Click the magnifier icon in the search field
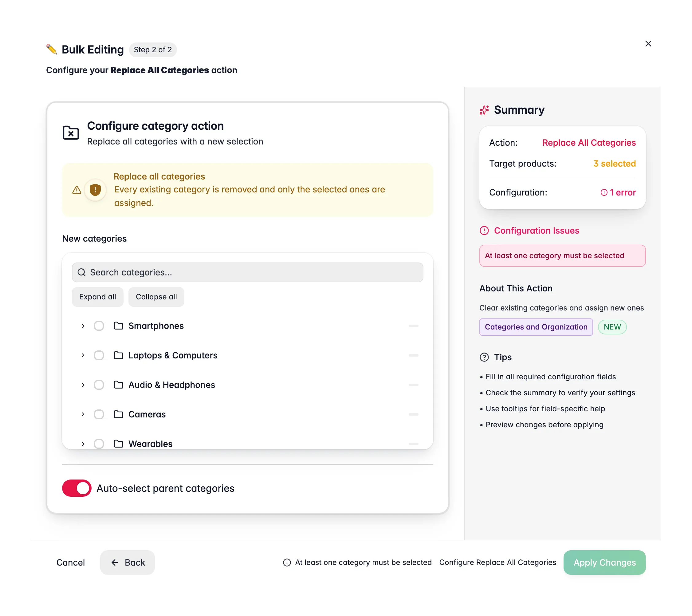 point(82,272)
